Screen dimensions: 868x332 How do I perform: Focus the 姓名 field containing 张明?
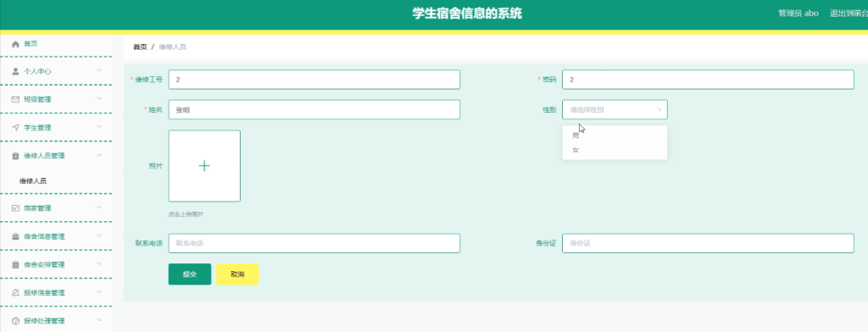tap(314, 109)
